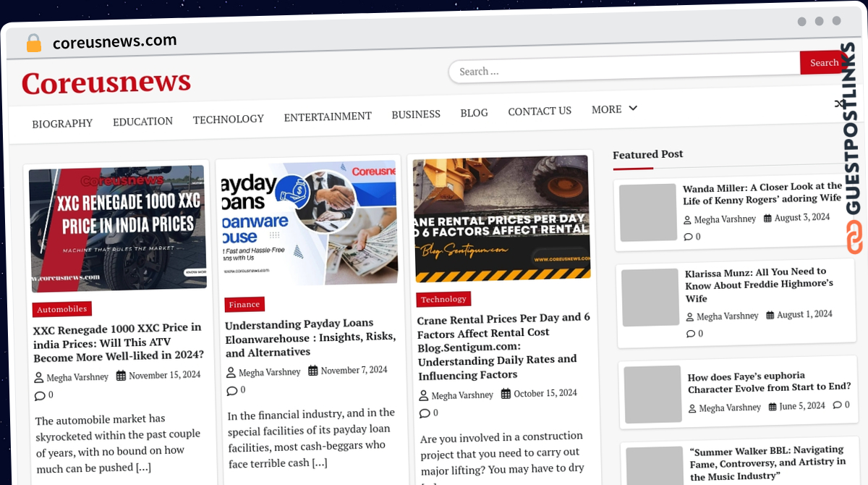Click the excerpt starting "In the financial industry"
Viewport: 868px width, 485px height.
311,438
